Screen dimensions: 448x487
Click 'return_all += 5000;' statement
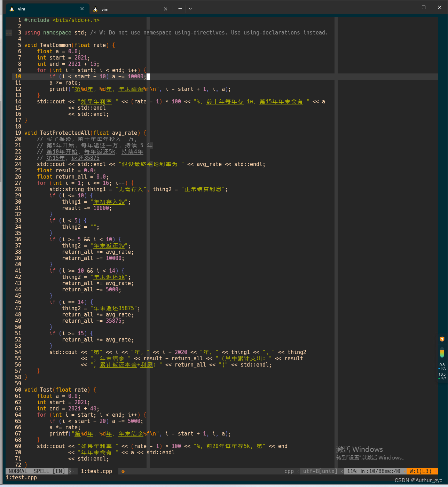[92, 290]
